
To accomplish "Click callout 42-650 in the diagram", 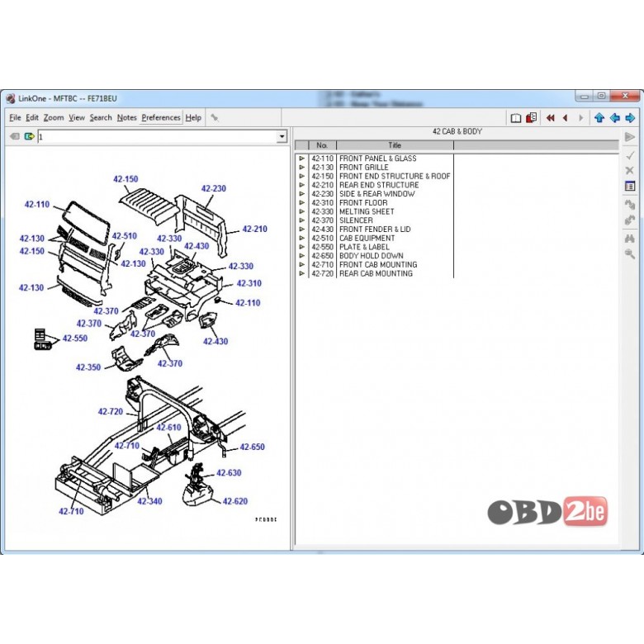I will (252, 447).
